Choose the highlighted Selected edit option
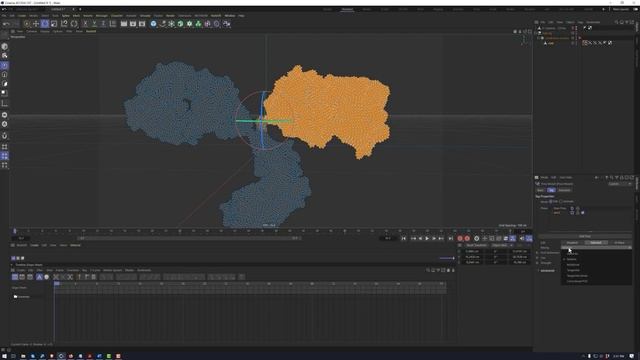The height and width of the screenshot is (360, 640). pos(596,242)
